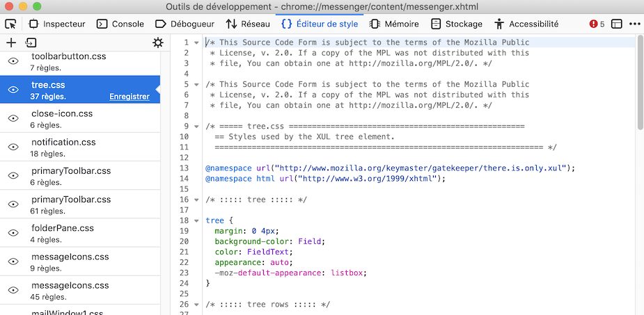Collapse the comment fold at line 5
The height and width of the screenshot is (315, 644).
coord(196,85)
